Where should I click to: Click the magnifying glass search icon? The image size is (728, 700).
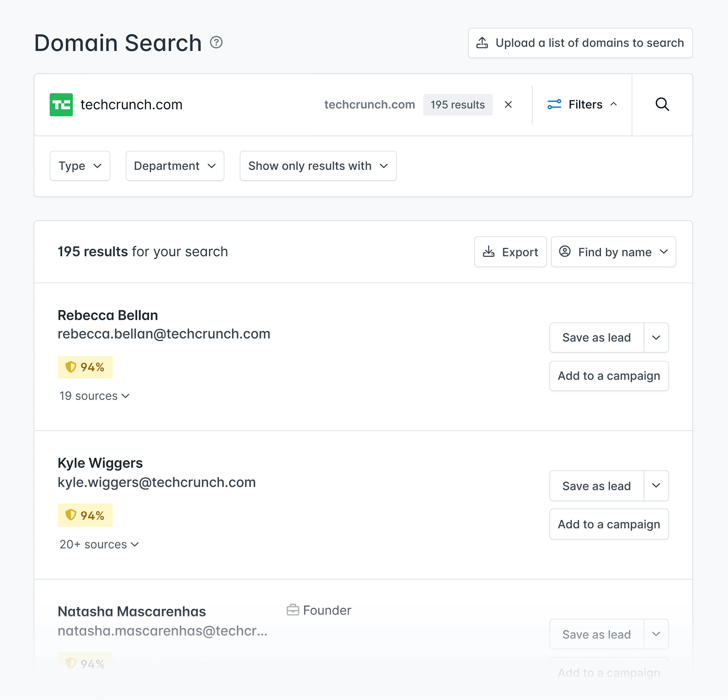[662, 104]
